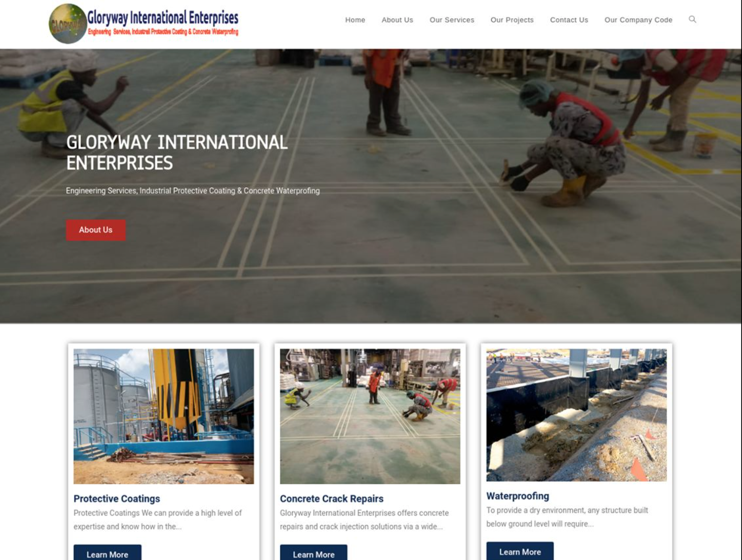Open the search magnifier icon
This screenshot has width=742, height=560.
pos(692,19)
